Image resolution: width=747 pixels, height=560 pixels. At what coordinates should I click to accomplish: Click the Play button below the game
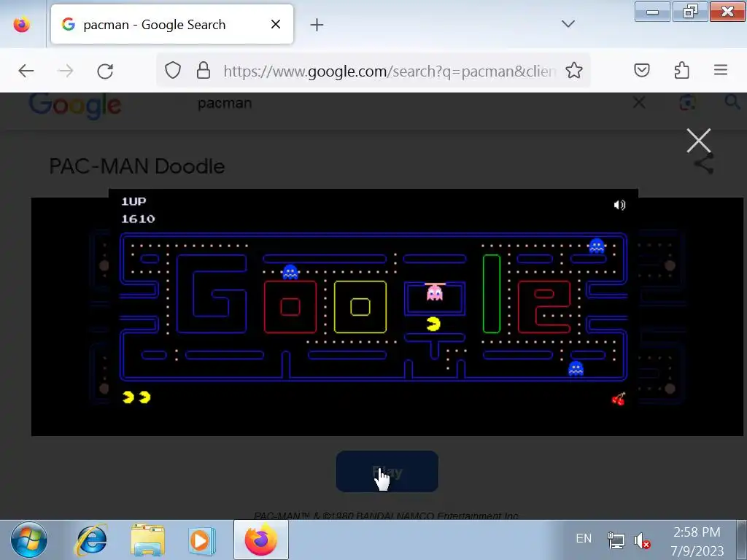387,472
